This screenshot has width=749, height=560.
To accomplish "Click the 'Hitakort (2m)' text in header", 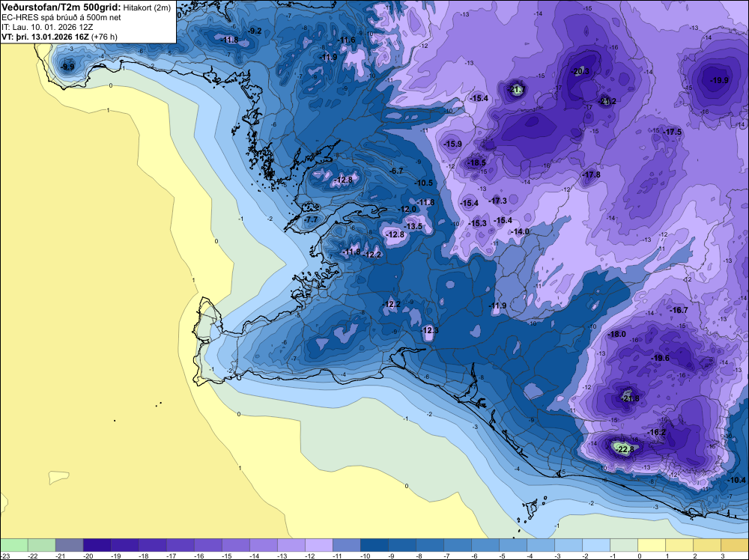I will coord(147,7).
